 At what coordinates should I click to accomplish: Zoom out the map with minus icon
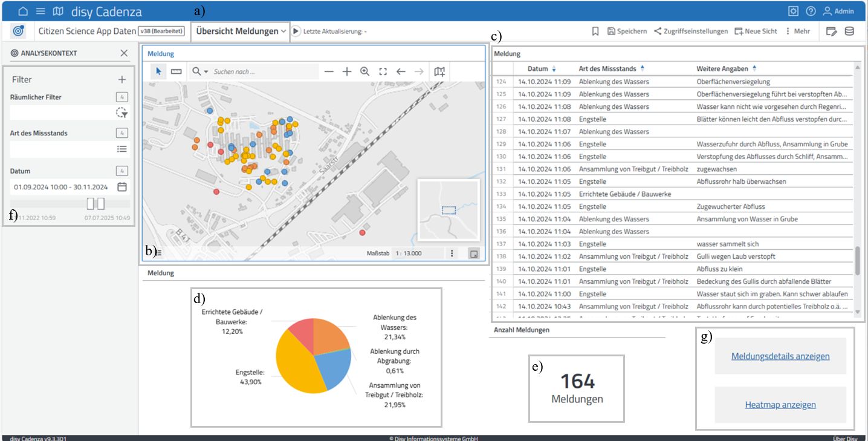pos(329,71)
